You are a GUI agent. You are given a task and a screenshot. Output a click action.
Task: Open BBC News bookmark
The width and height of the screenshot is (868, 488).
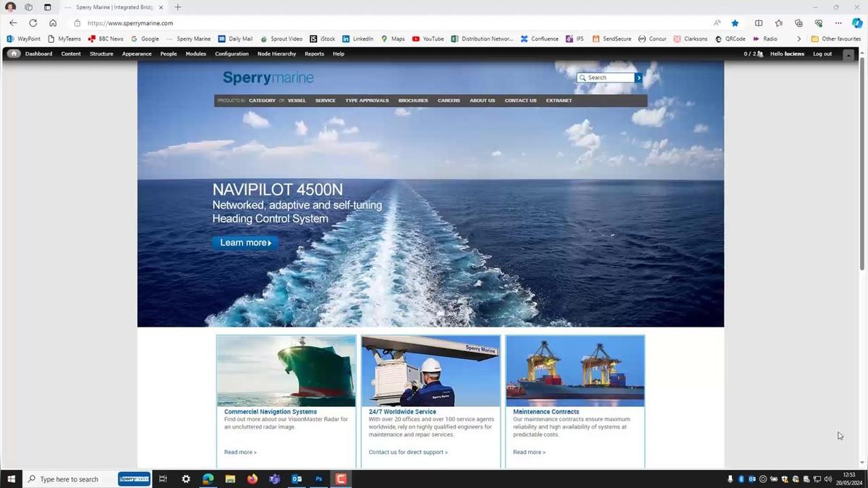tap(105, 39)
